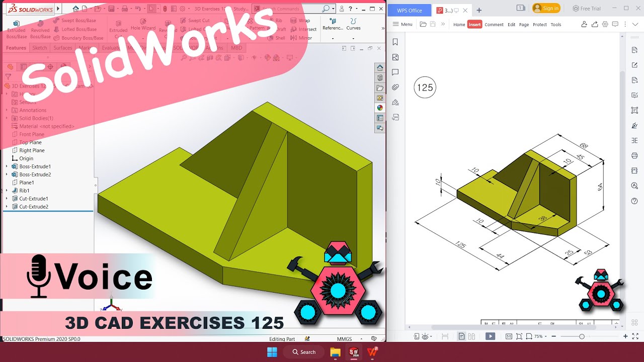The image size is (644, 362).
Task: Click the Free Trial button in WPS
Action: click(x=587, y=8)
